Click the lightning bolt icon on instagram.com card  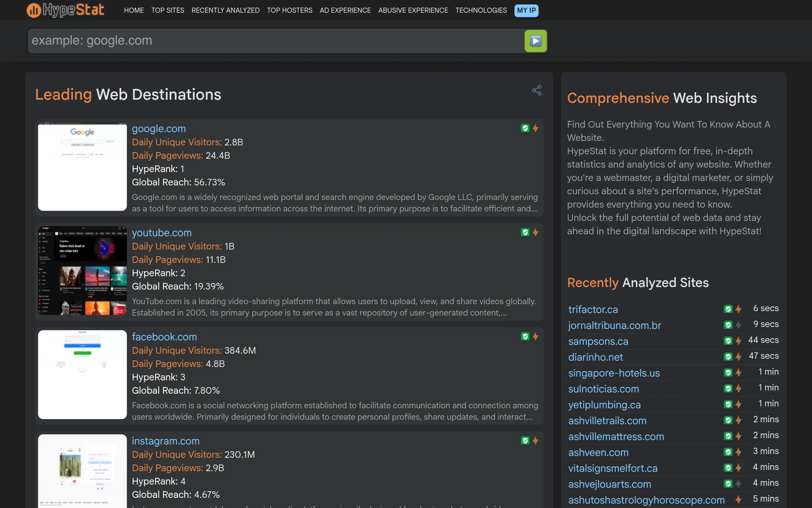pyautogui.click(x=535, y=440)
